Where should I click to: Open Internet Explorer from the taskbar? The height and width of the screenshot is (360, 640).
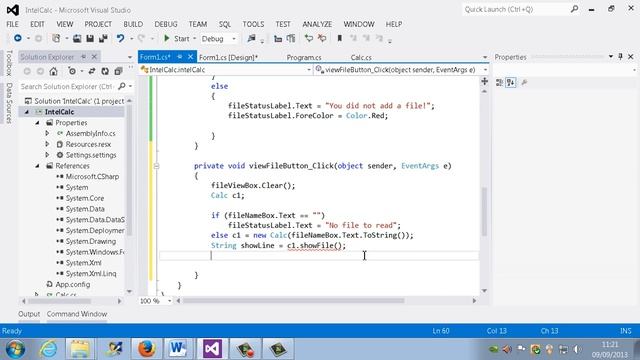pyautogui.click(x=48, y=349)
